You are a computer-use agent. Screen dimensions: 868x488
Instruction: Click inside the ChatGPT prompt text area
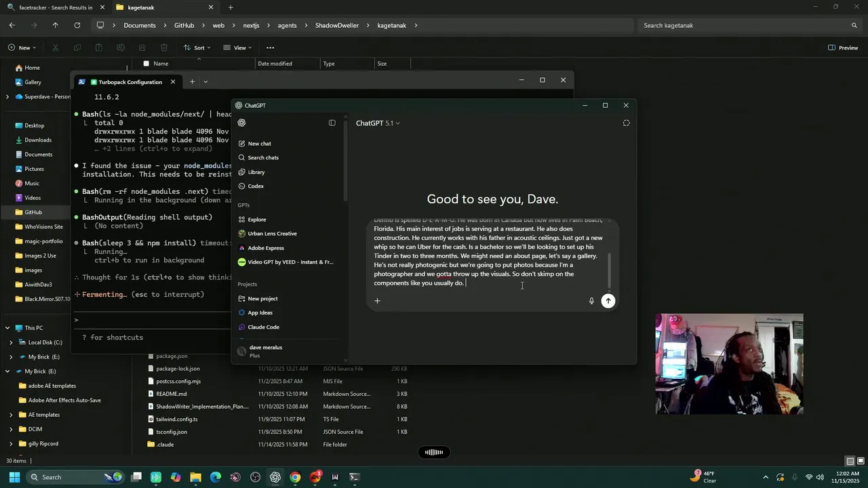(488, 252)
